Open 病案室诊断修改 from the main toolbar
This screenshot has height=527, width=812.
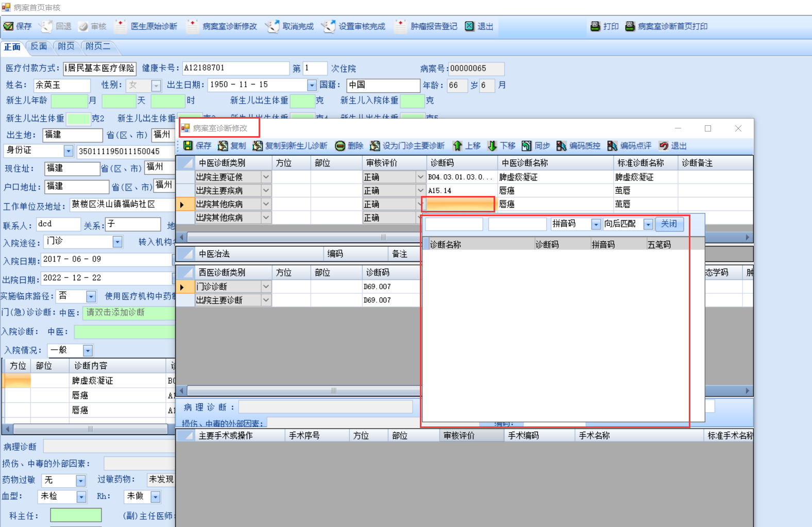(x=223, y=26)
